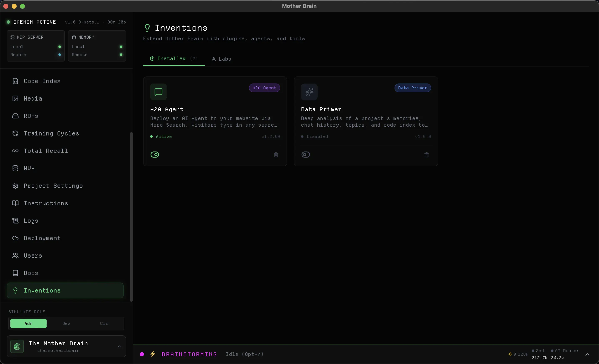
Task: Delete the Data Primer plugin
Action: tap(427, 155)
